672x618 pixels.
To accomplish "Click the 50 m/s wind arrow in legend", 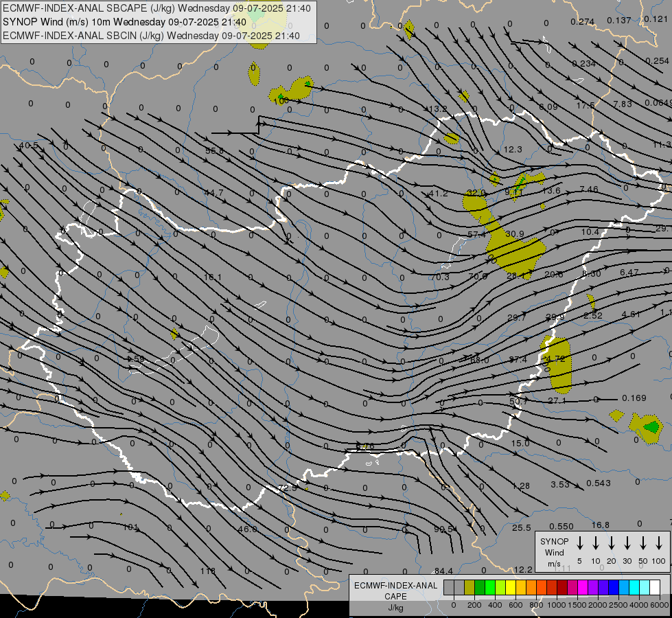I will 643,543.
